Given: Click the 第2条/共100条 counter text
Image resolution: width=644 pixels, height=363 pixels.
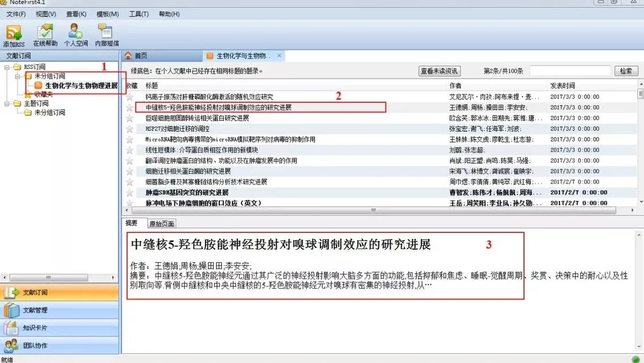Looking at the screenshot, I should (x=503, y=71).
